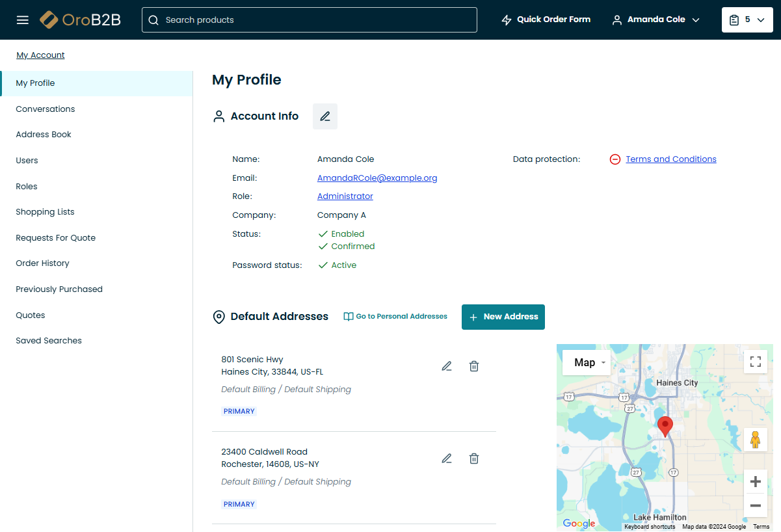Delete the 801 Scenic Hwy address
Image resolution: width=781 pixels, height=532 pixels.
pyautogui.click(x=474, y=366)
